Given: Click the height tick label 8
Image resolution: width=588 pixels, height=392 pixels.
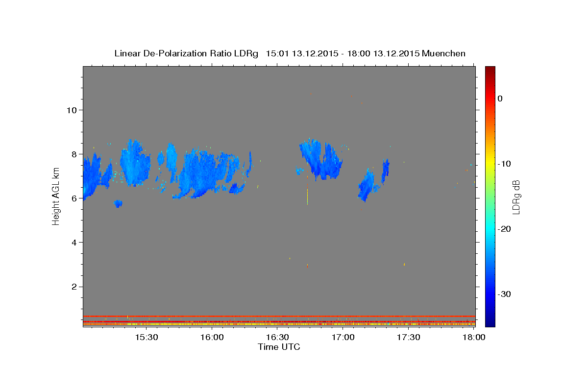Looking at the screenshot, I should click(x=73, y=154).
